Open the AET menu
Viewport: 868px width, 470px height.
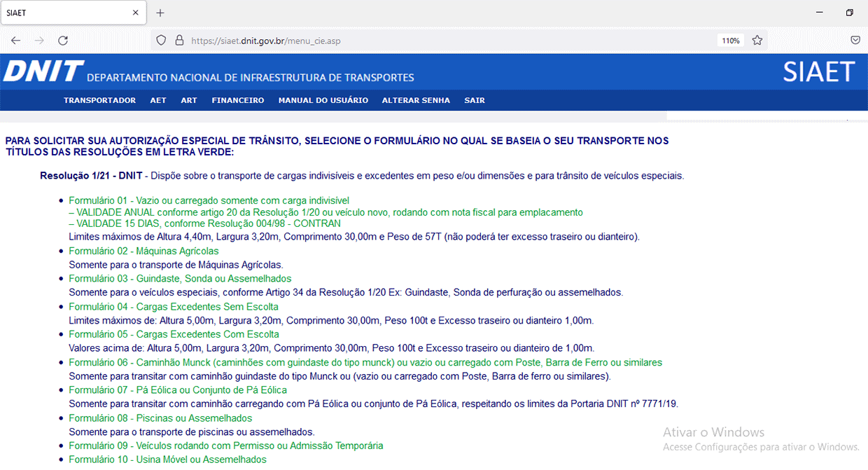[158, 100]
